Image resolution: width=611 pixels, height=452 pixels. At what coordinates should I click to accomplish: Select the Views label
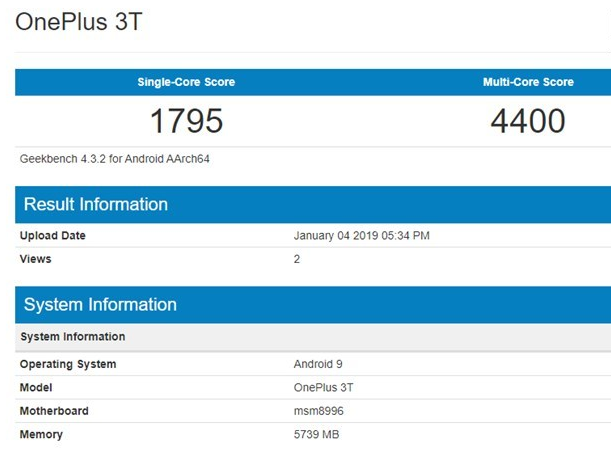35,259
